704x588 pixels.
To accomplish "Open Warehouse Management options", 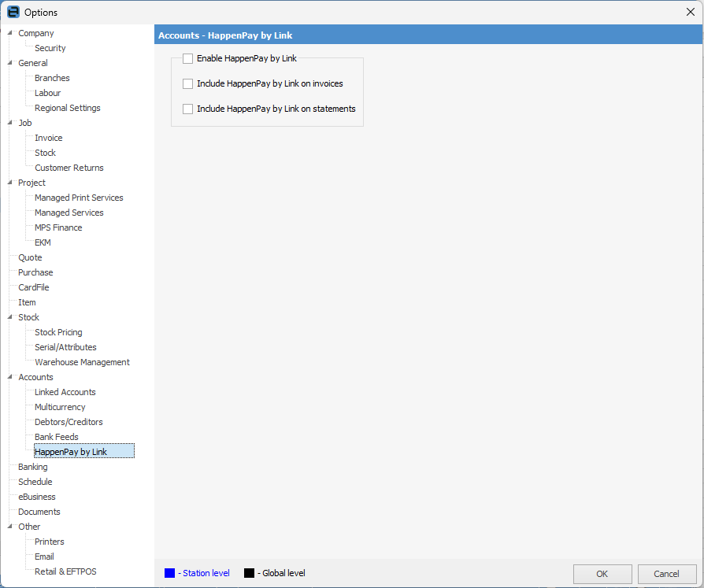I will (x=82, y=362).
